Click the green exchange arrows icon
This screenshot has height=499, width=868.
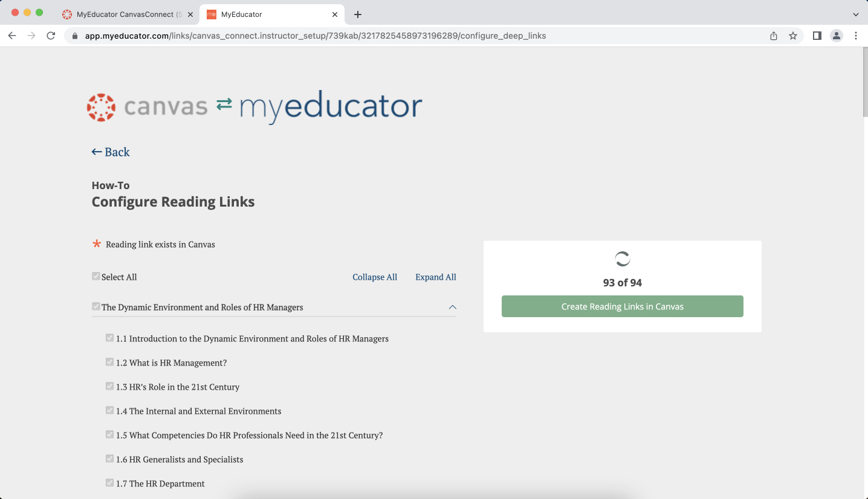pos(224,104)
